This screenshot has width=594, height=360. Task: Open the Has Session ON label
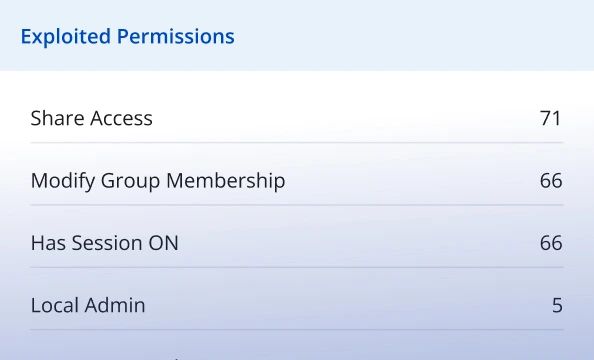(x=105, y=243)
